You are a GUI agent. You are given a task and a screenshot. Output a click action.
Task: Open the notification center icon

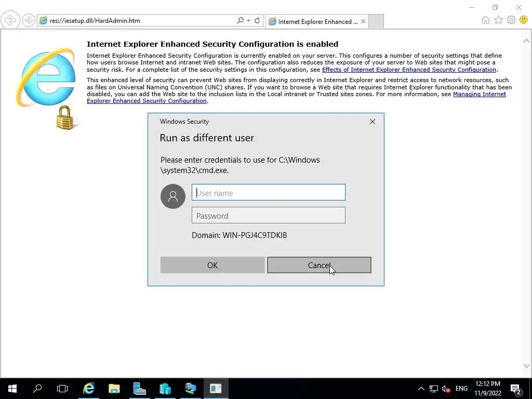(515, 389)
